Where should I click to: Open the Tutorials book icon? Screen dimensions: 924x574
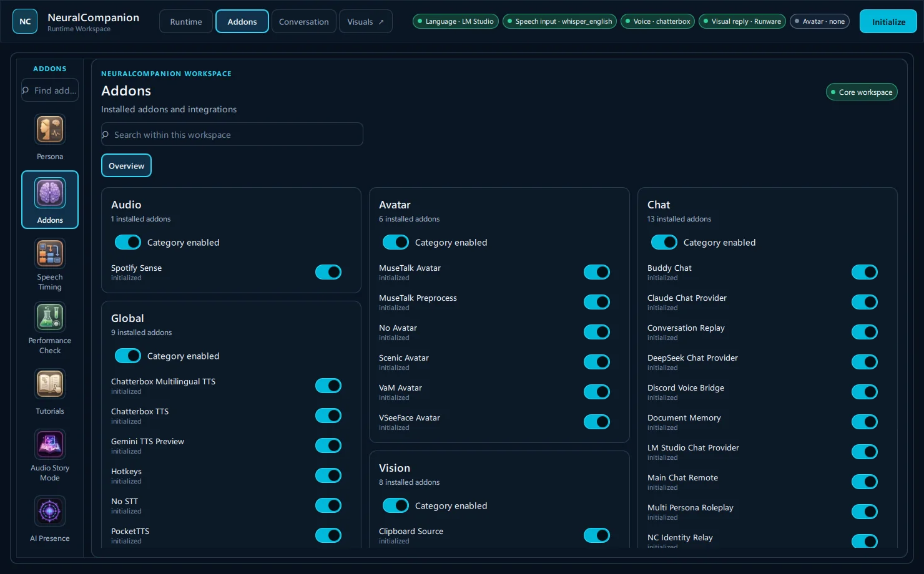click(50, 384)
